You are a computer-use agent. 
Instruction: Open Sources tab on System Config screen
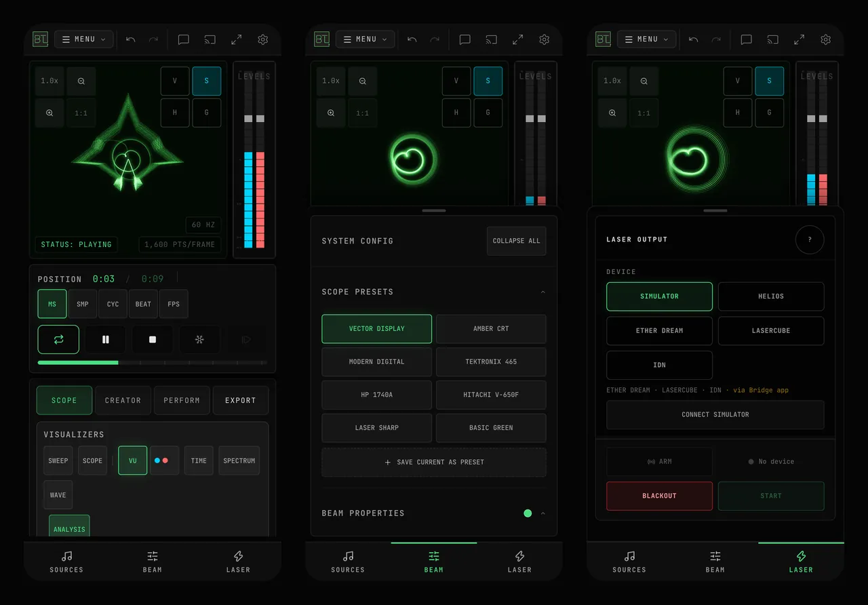click(348, 562)
